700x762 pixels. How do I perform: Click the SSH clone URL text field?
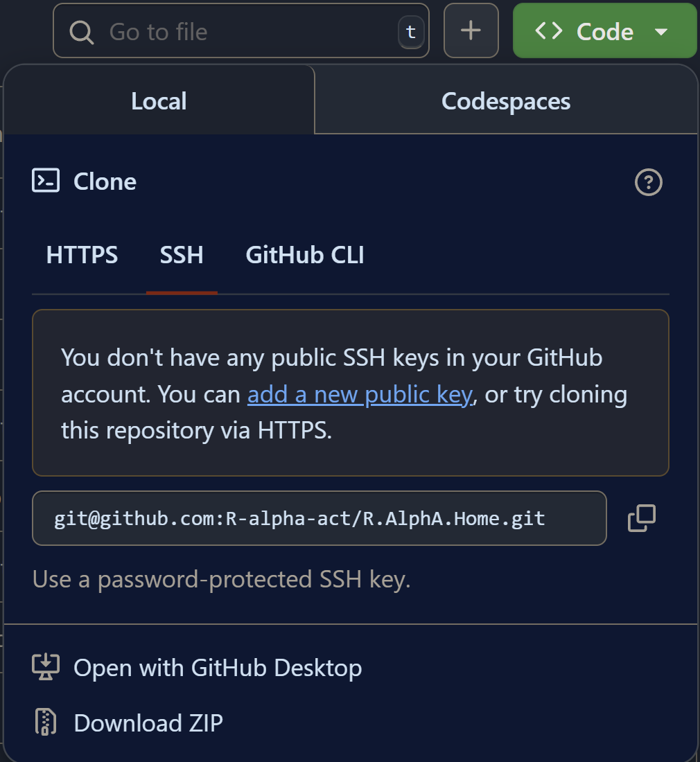320,518
